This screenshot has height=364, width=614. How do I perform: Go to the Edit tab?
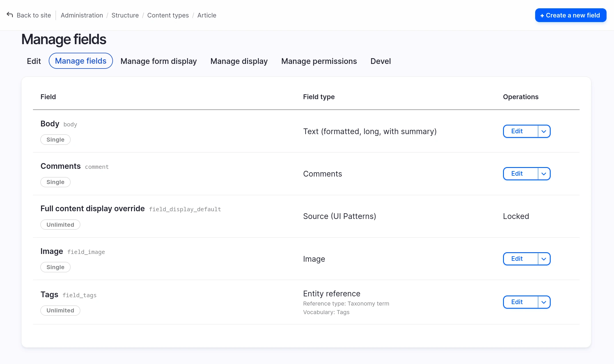point(34,61)
